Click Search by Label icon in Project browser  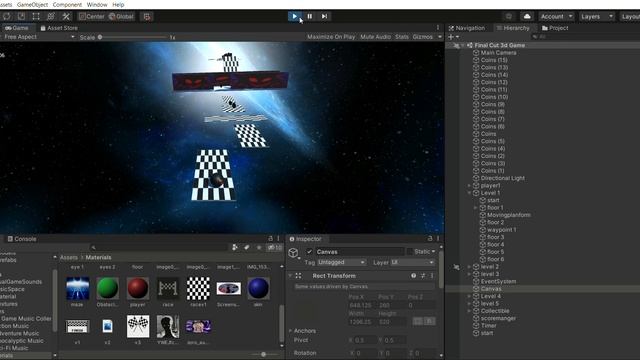click(x=247, y=247)
